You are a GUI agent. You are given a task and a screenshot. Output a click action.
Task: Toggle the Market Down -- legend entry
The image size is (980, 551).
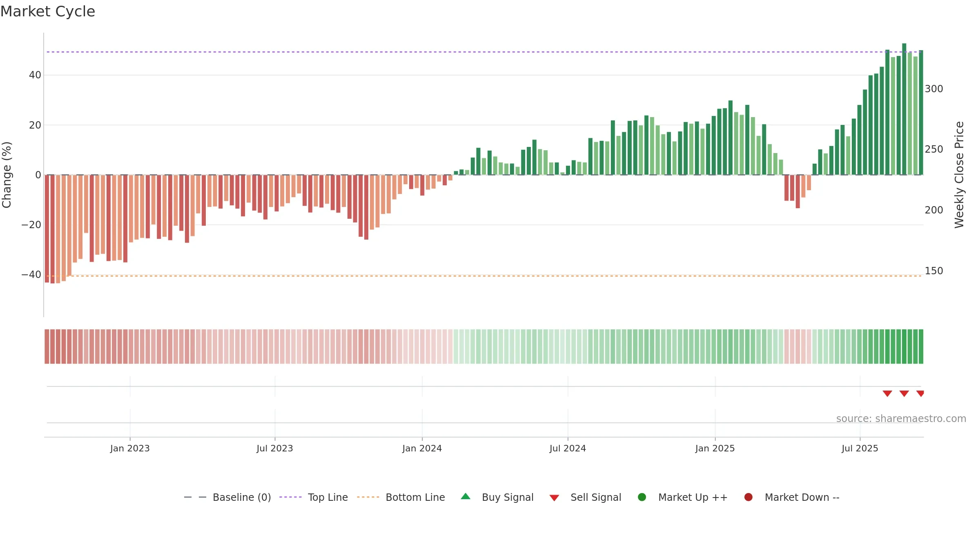click(792, 497)
